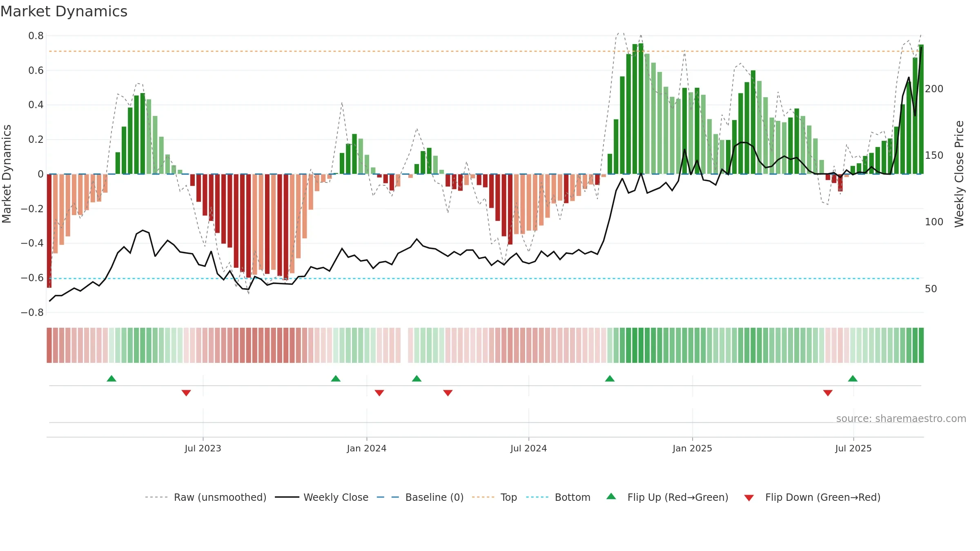Click the Market Dynamics y-axis title
Screen dimensions: 980x551
click(x=7, y=174)
